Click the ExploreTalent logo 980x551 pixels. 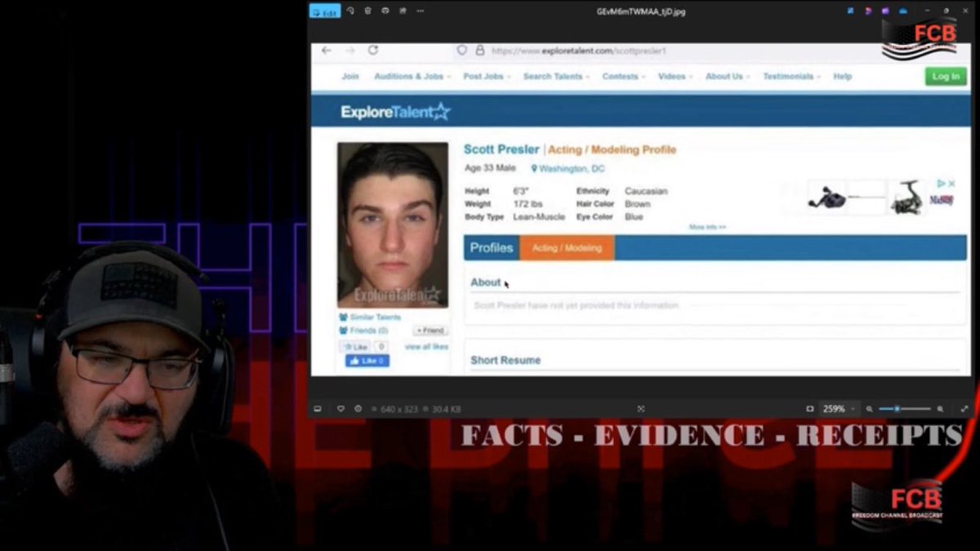tap(395, 112)
